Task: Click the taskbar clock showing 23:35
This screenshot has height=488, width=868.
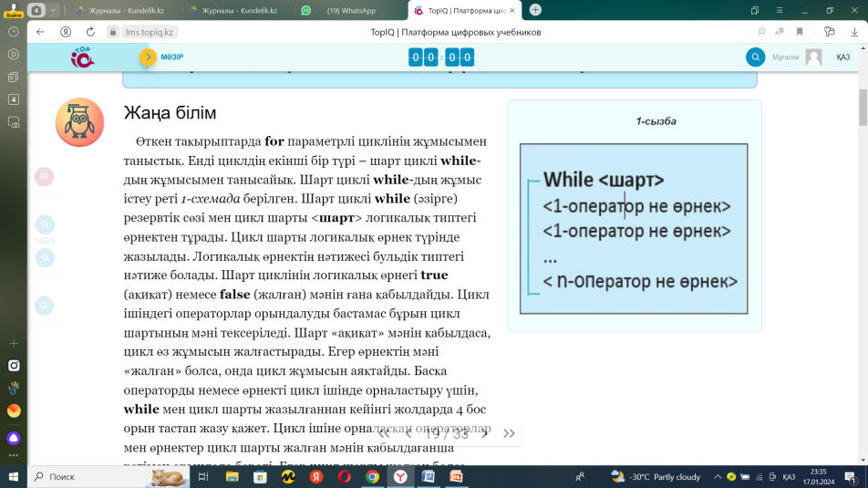Action: (x=818, y=476)
